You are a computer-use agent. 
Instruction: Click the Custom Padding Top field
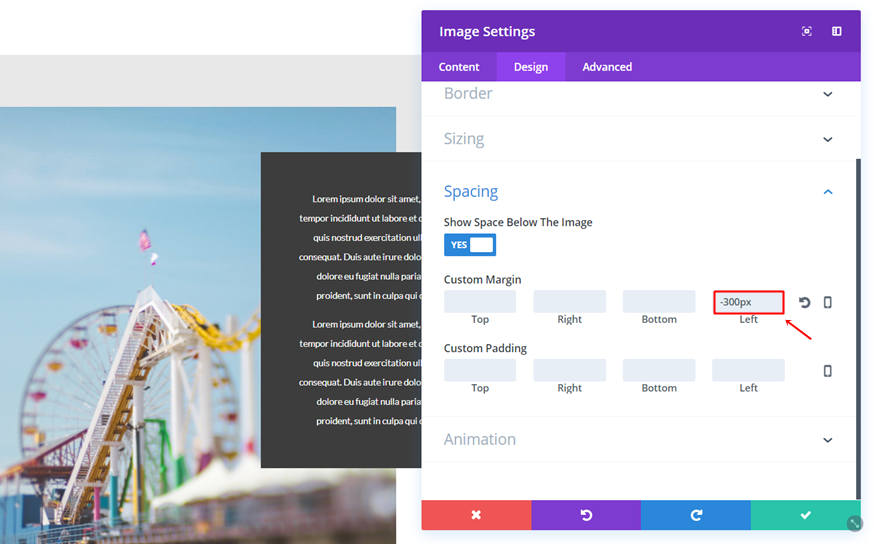click(480, 371)
